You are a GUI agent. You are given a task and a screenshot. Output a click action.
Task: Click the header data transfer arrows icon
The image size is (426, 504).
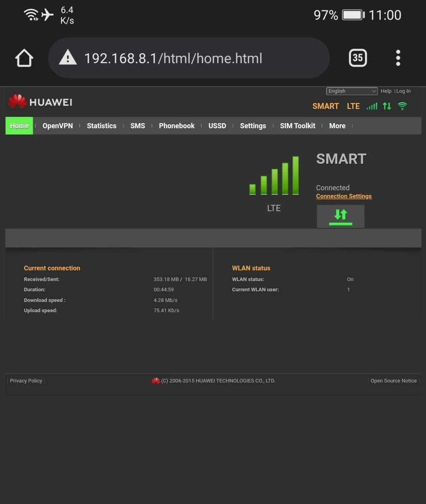point(387,106)
